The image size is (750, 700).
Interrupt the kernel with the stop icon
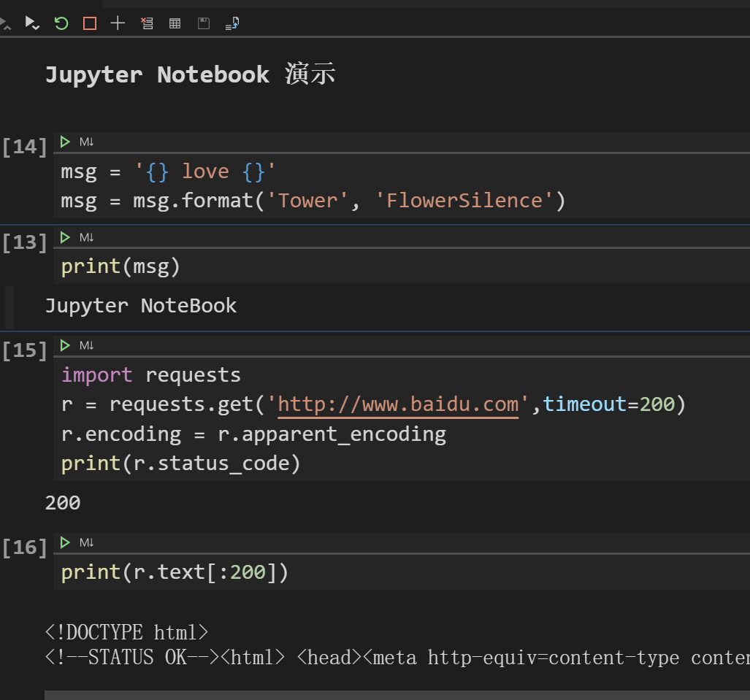click(x=90, y=23)
